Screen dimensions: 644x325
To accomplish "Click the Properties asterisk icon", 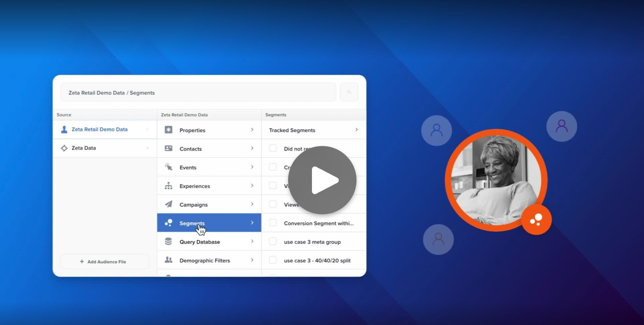I will (x=168, y=130).
